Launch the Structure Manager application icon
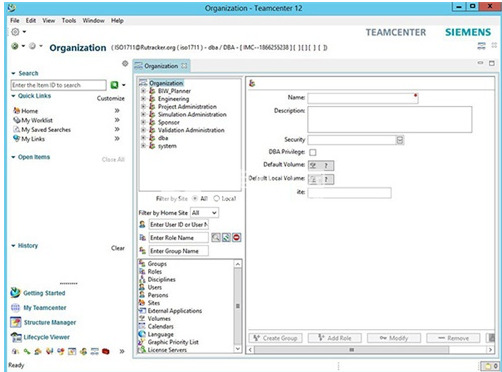Screen dimensions: 502x372 tap(15, 322)
